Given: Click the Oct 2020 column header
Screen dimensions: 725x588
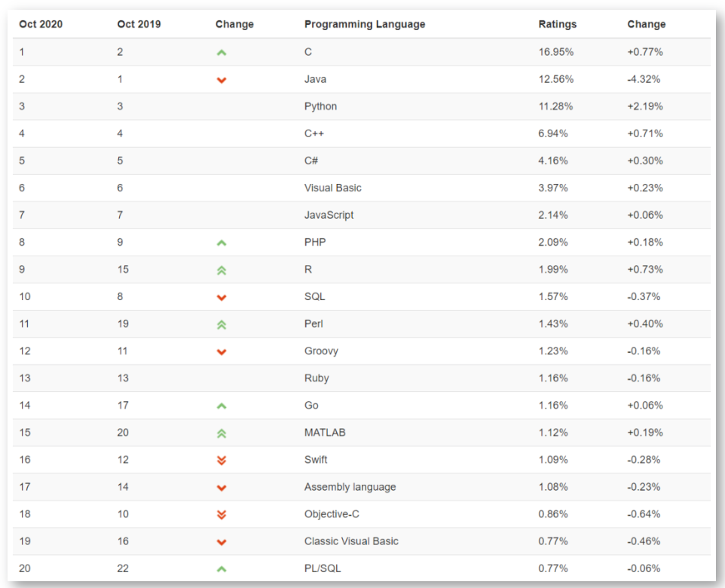Looking at the screenshot, I should pos(41,24).
